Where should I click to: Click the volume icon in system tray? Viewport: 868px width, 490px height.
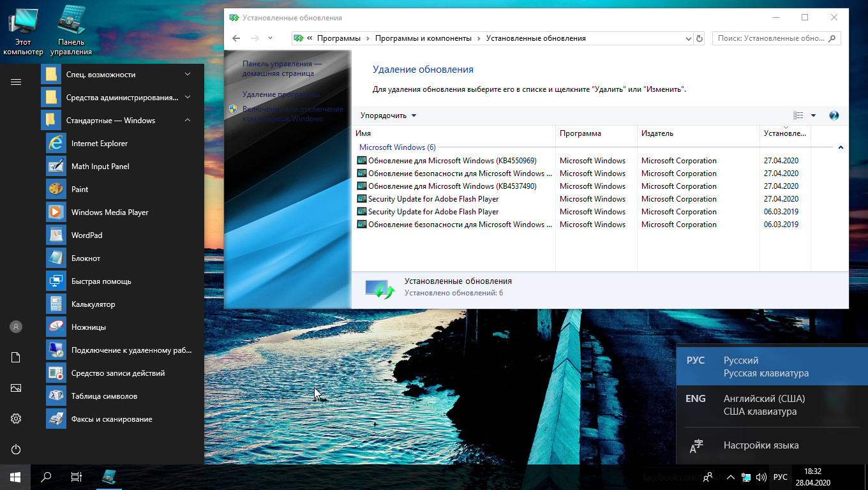(x=761, y=477)
